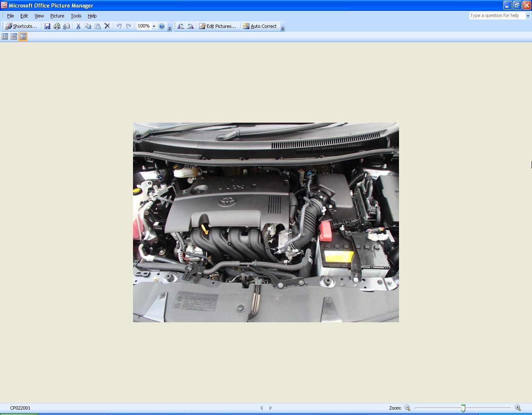Screen dimensions: 532x415
Task: Click the Edit Pictures button
Action: click(x=218, y=26)
